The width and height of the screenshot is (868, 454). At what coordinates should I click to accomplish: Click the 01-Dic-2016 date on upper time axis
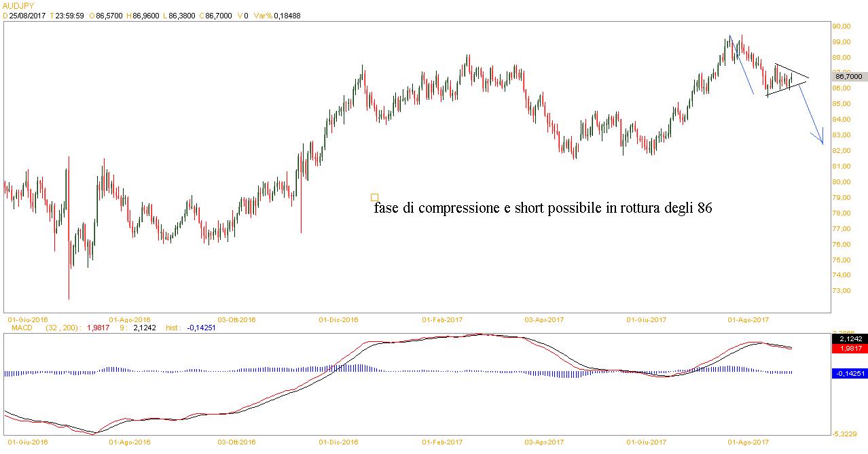click(339, 319)
